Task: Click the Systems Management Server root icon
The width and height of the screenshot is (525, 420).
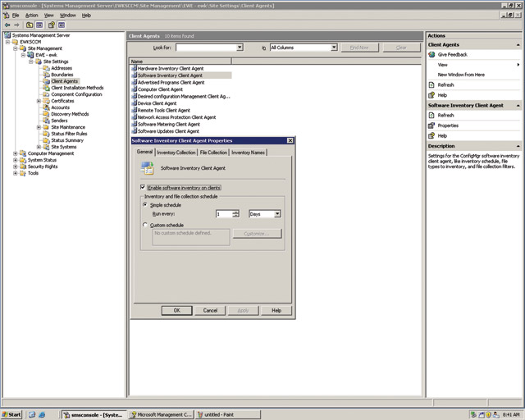Action: [7, 35]
